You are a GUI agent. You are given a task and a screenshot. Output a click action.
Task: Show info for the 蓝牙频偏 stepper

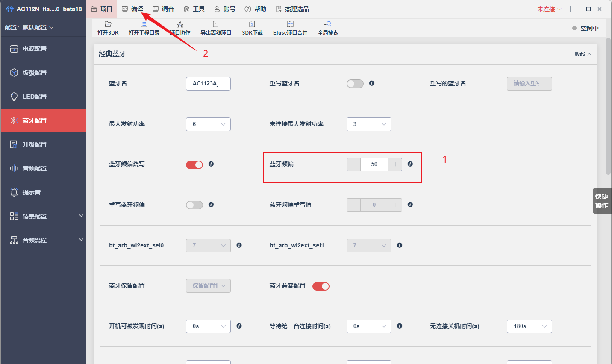click(x=410, y=164)
